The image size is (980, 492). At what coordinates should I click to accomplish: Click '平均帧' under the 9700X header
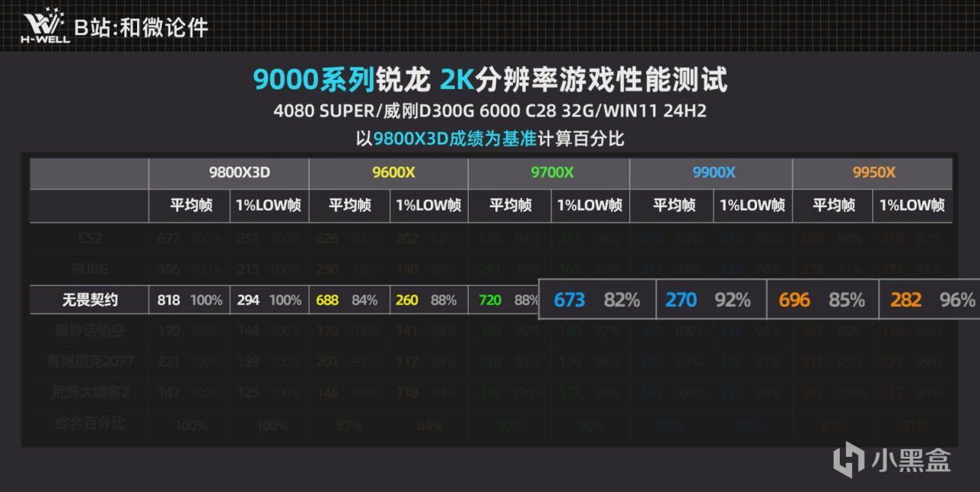[509, 205]
